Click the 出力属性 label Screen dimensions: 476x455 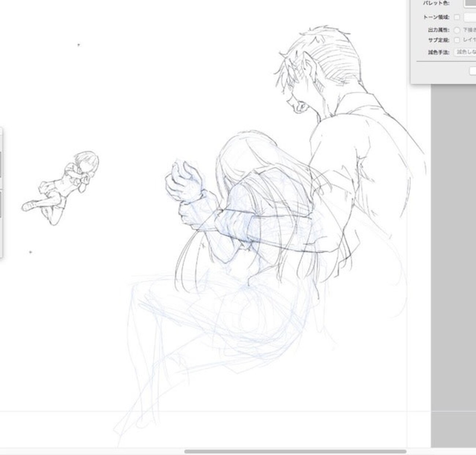click(439, 30)
